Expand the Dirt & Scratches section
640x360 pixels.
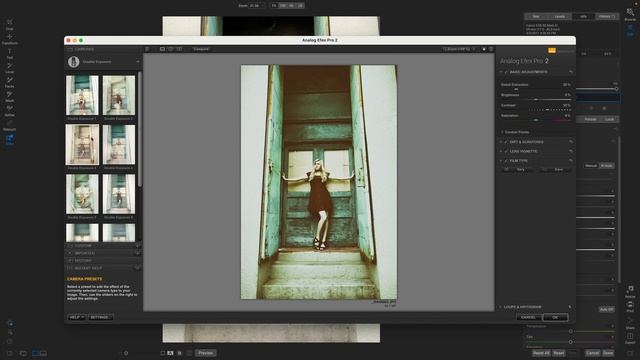click(501, 142)
